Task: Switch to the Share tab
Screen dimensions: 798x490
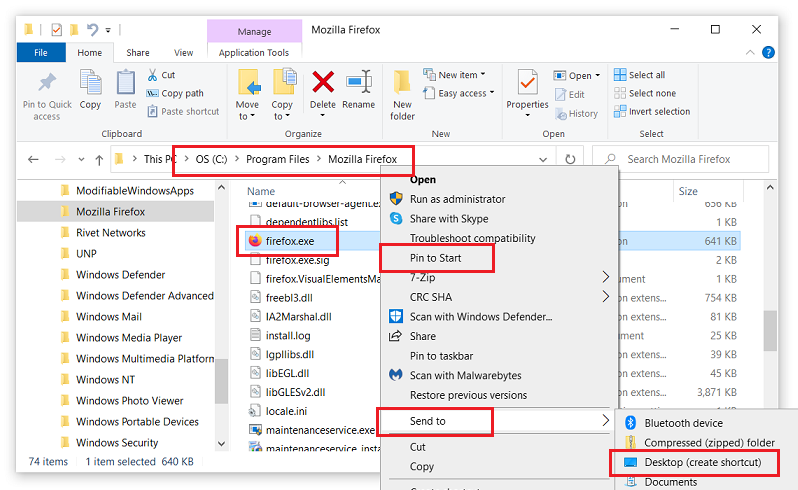Action: tap(138, 52)
